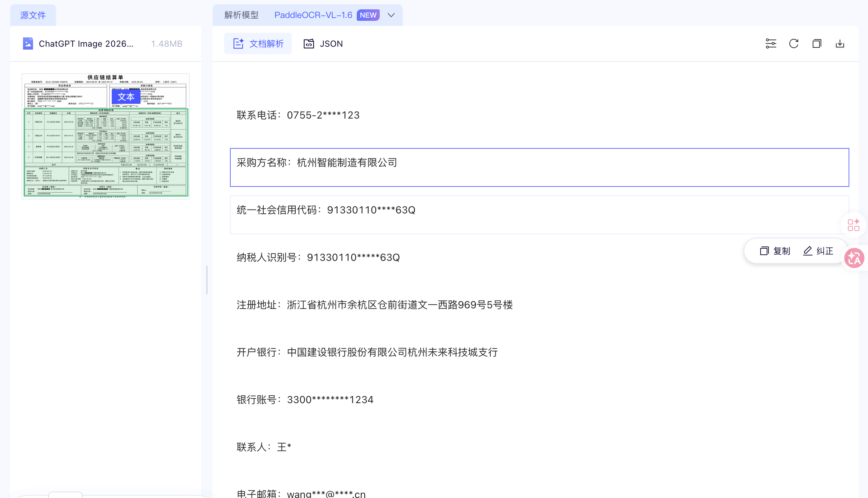This screenshot has height=498, width=868.
Task: Click the 开户银行 line about 中国建设银行
Action: [367, 352]
